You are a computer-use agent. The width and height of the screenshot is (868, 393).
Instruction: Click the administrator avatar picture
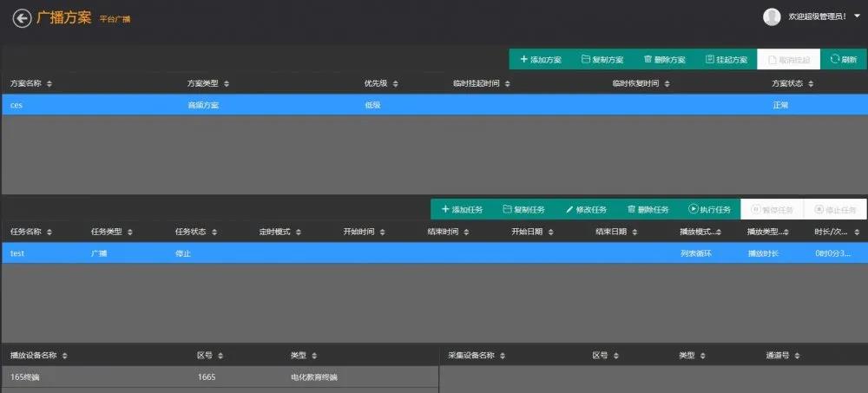(x=772, y=17)
